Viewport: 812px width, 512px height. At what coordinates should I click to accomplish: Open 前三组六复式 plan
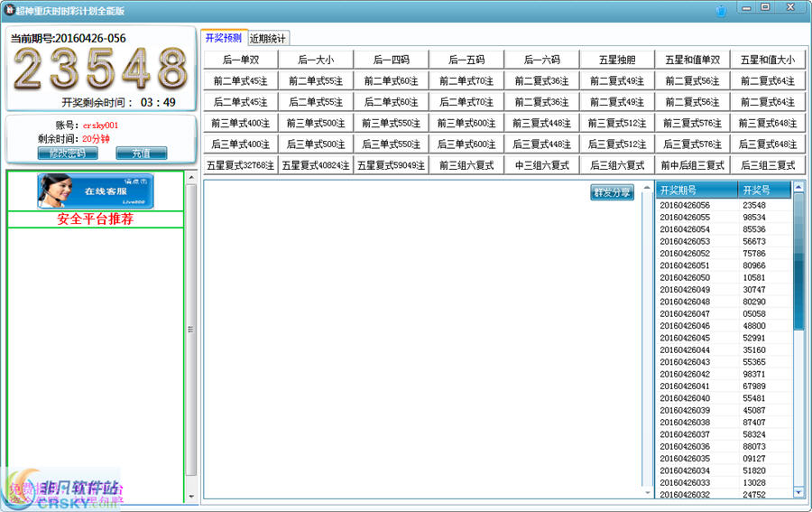[466, 165]
